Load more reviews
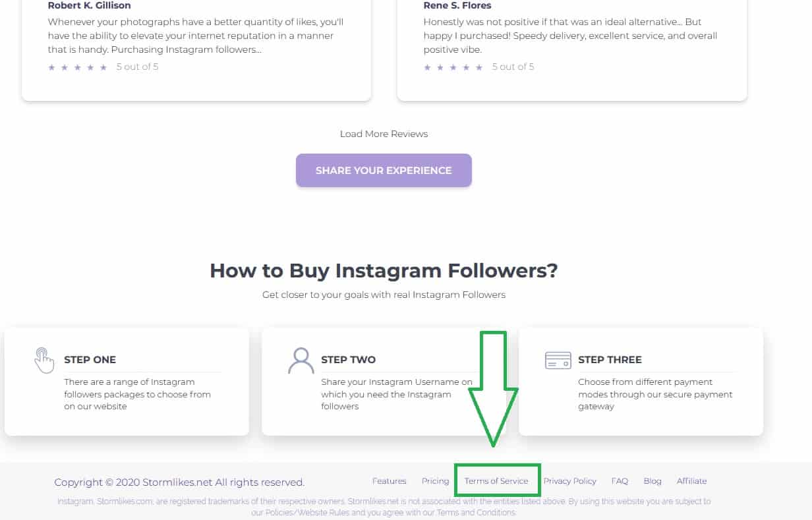This screenshot has width=812, height=520. (x=384, y=134)
